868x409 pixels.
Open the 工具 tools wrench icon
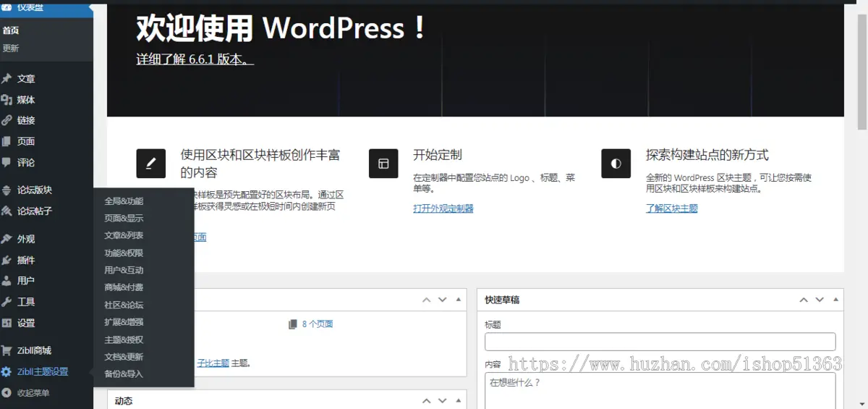click(7, 302)
